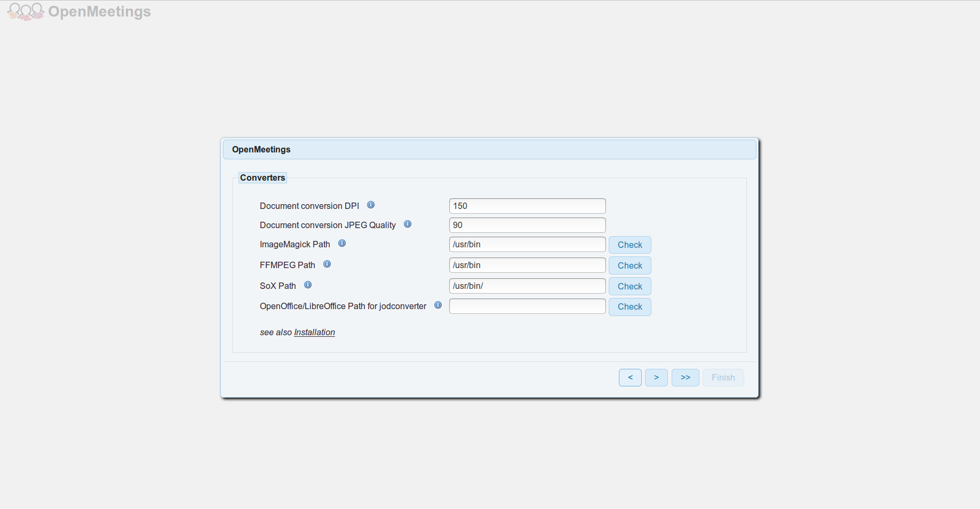Viewport: 980px width, 509px height.
Task: Click the 'FFMPEG Path' label
Action: coord(288,265)
